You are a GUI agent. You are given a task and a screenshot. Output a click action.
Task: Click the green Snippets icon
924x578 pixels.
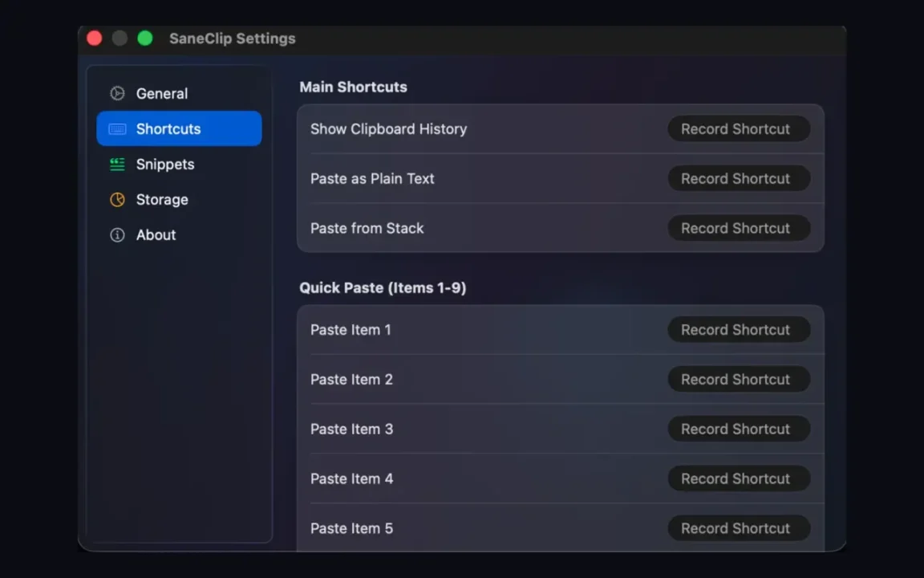click(x=117, y=164)
